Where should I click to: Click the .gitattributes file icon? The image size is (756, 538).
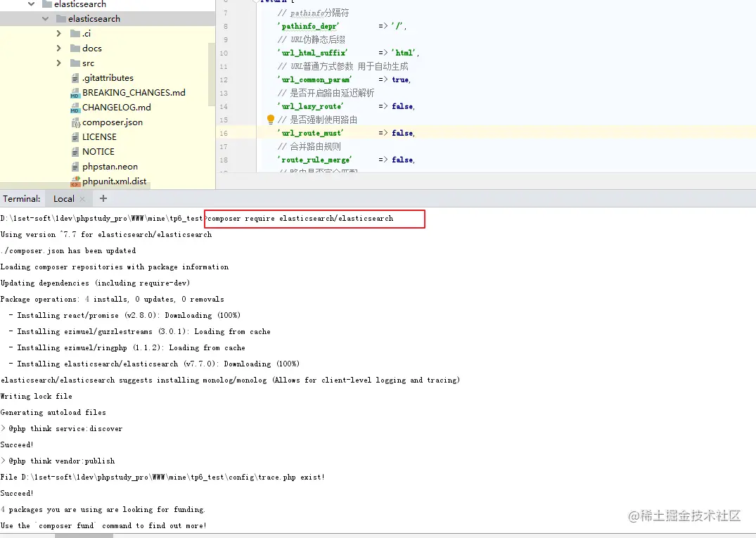(75, 78)
